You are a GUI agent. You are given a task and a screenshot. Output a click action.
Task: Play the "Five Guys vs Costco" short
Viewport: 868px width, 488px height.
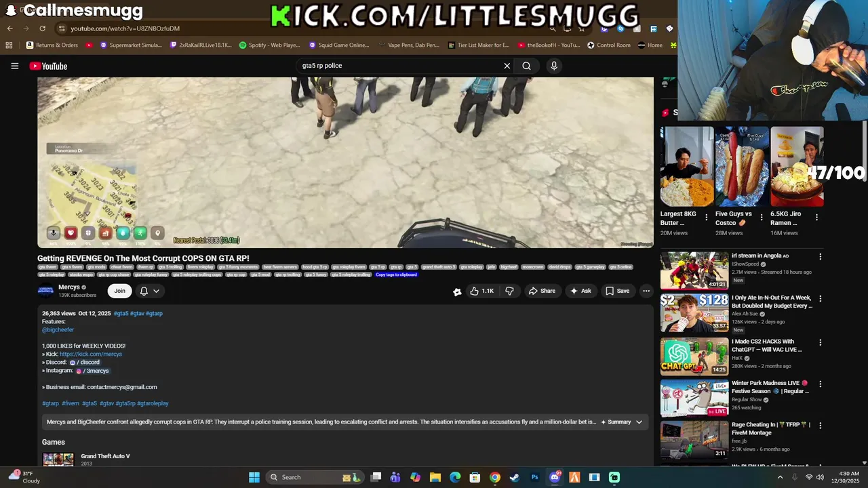point(742,166)
